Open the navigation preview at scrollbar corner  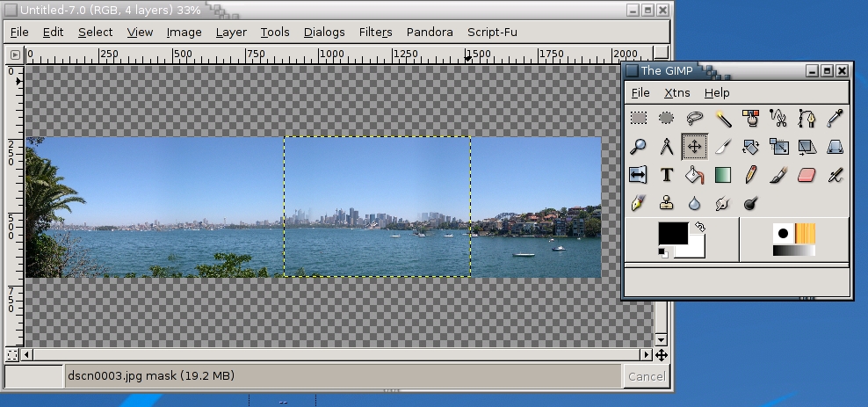pyautogui.click(x=661, y=355)
